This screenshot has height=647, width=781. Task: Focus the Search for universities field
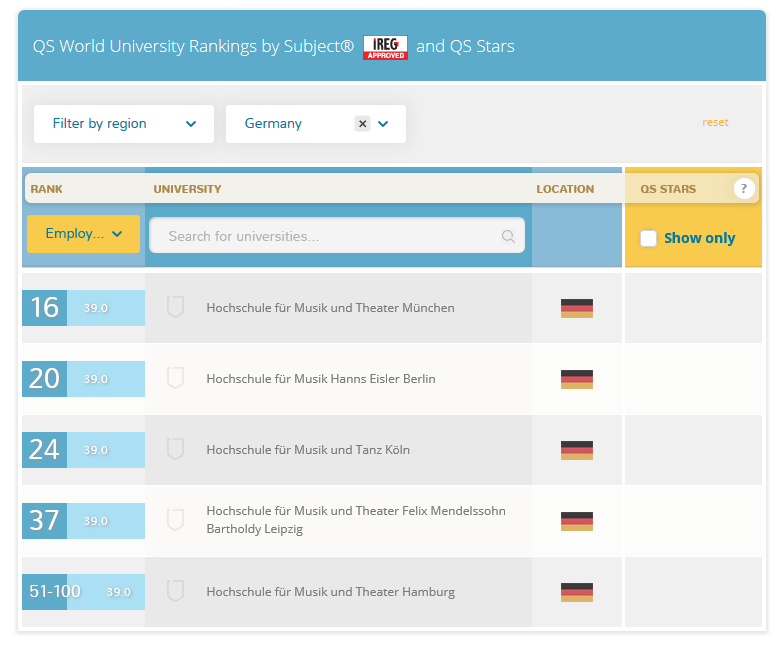[337, 236]
